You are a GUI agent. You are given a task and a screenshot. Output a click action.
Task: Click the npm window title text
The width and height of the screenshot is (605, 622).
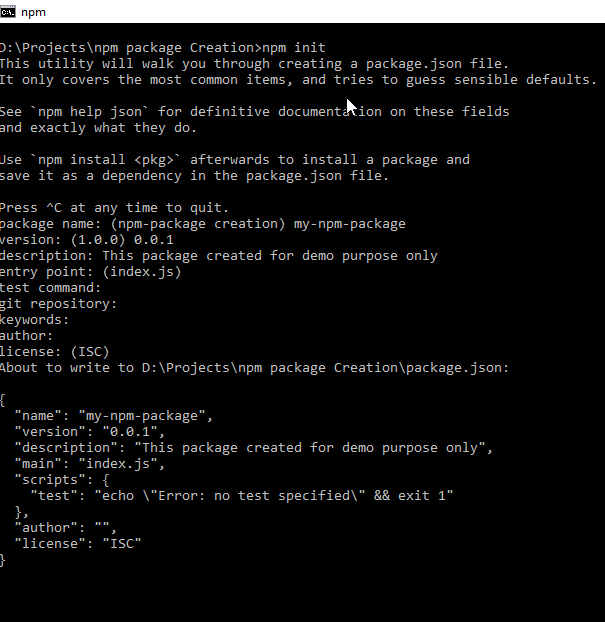pyautogui.click(x=33, y=12)
